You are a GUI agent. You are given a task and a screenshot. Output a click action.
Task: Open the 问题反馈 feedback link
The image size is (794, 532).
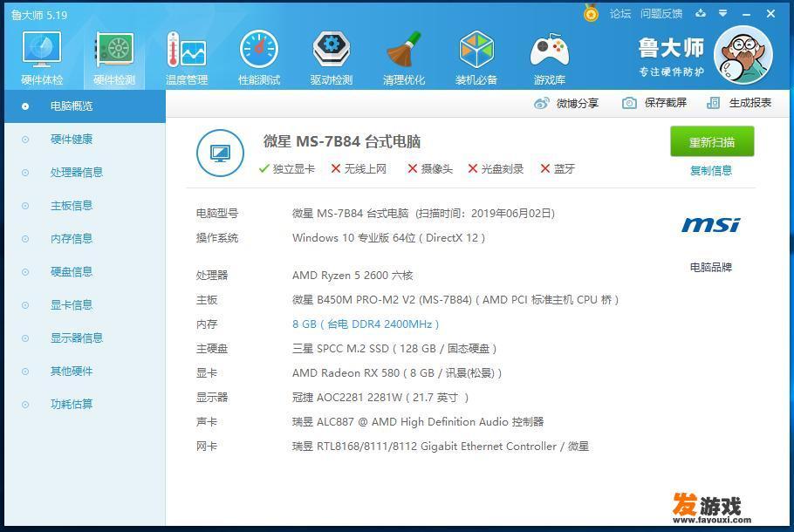[x=661, y=14]
